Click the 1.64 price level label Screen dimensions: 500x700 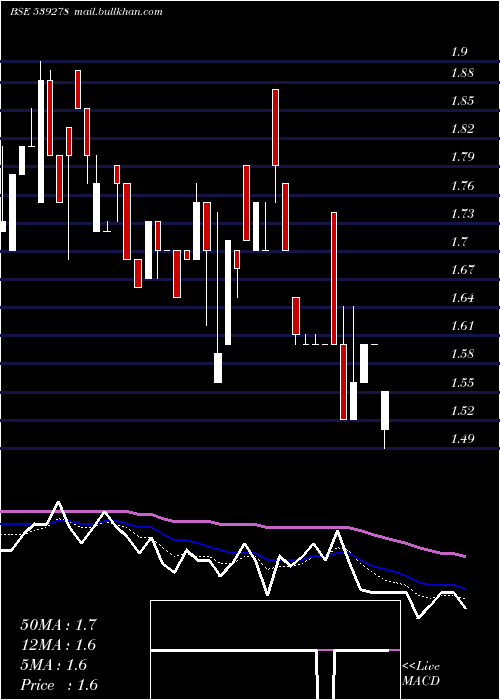(x=462, y=298)
